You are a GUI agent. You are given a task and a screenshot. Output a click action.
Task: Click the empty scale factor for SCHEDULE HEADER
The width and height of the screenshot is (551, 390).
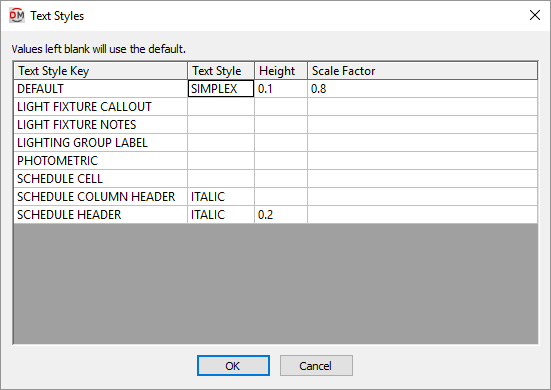point(422,214)
